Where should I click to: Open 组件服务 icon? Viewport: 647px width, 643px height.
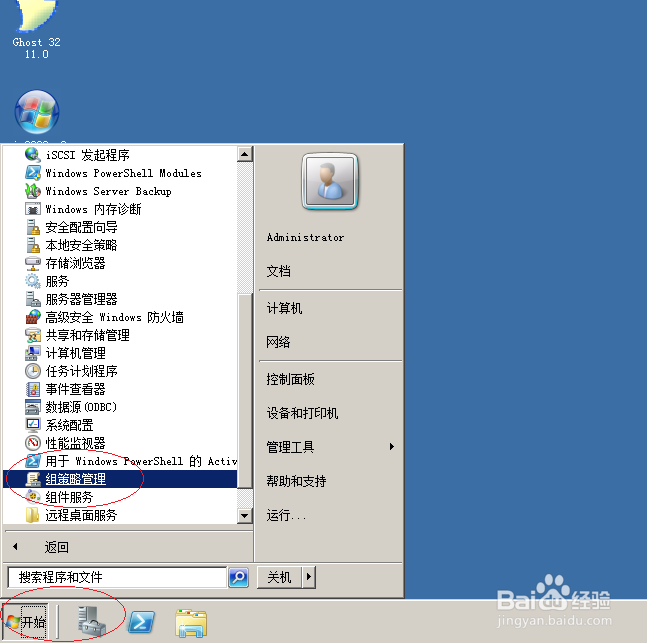coord(33,497)
